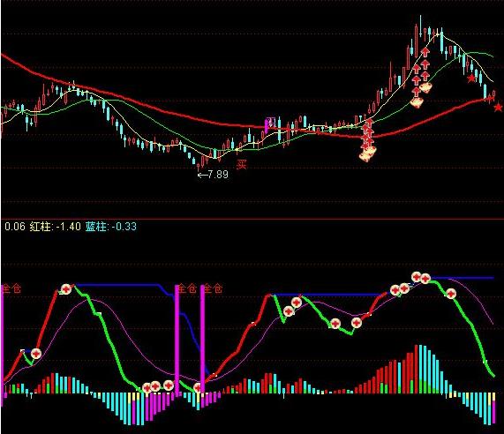This screenshot has height=434, width=504.
Task: Click the topmost red up-arrow near the price peak
Action: (x=425, y=52)
